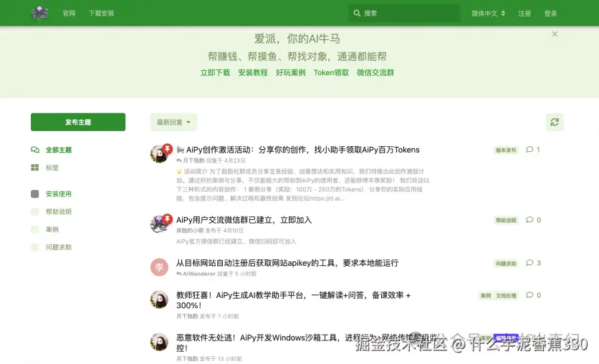Select 安装使用 category in sidebar

pos(59,194)
